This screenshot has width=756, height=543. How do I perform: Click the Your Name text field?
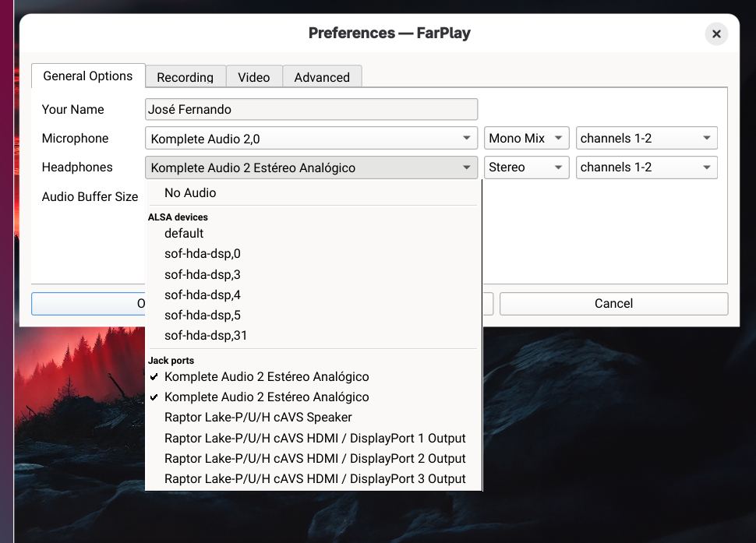311,109
